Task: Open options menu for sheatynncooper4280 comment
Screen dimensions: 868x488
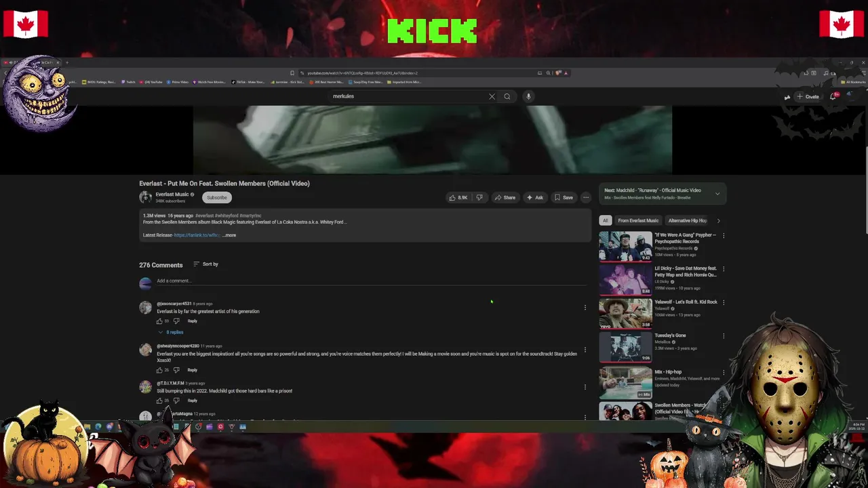Action: tap(585, 350)
